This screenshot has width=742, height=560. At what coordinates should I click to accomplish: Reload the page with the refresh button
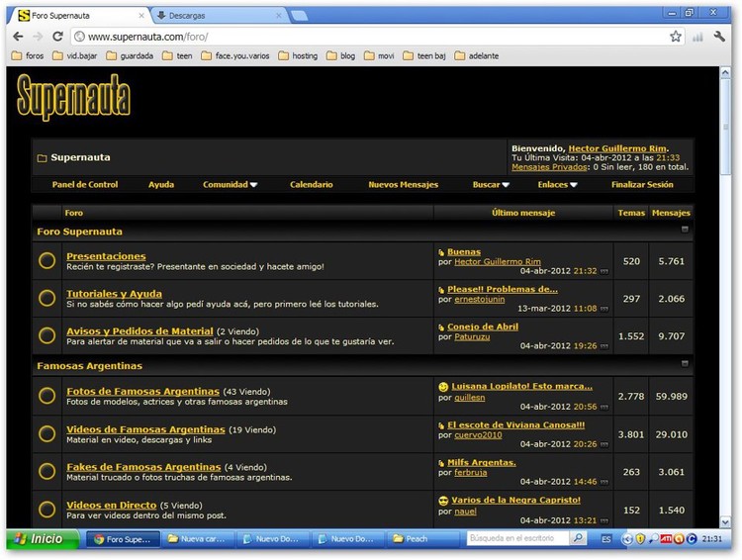(59, 37)
